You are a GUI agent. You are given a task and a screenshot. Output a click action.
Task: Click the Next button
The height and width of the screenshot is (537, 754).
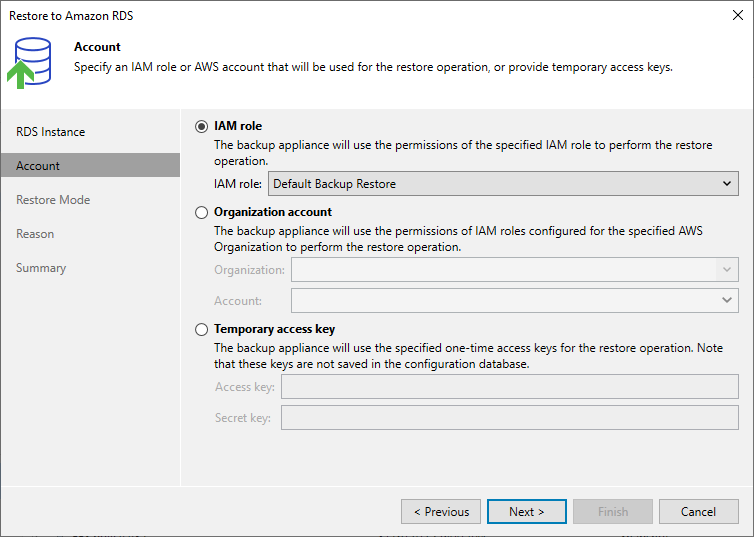tap(527, 512)
